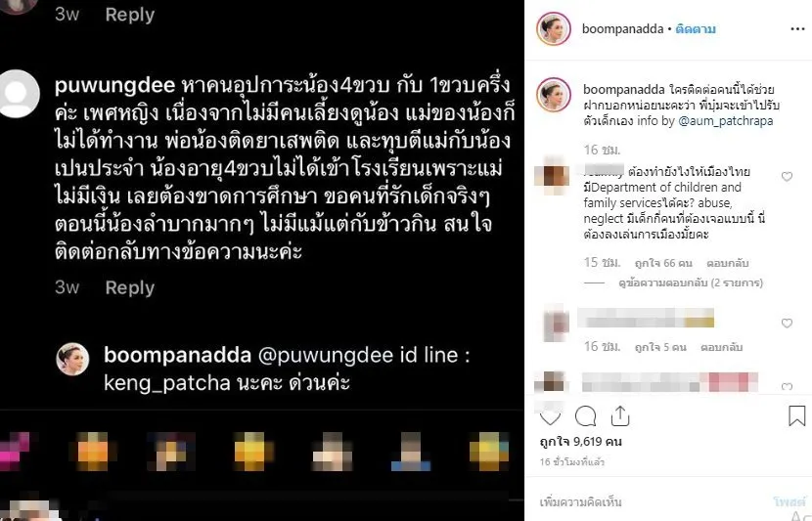Expand view replies (2 รายการ) link
The image size is (812, 521).
click(691, 283)
